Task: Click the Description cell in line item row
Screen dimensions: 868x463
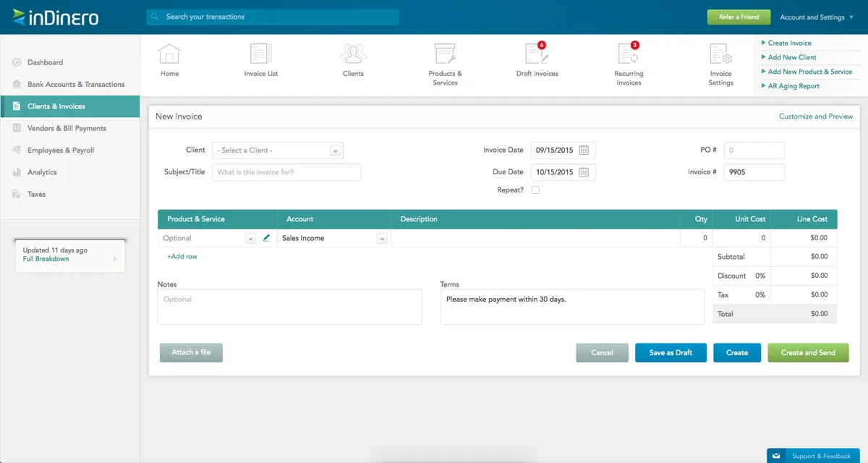Action: pyautogui.click(x=535, y=238)
